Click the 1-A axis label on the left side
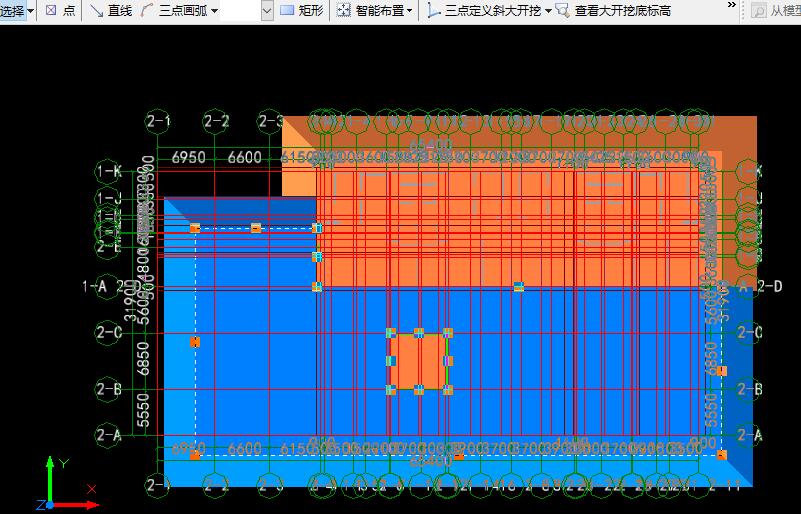Image resolution: width=801 pixels, height=514 pixels. tap(95, 287)
